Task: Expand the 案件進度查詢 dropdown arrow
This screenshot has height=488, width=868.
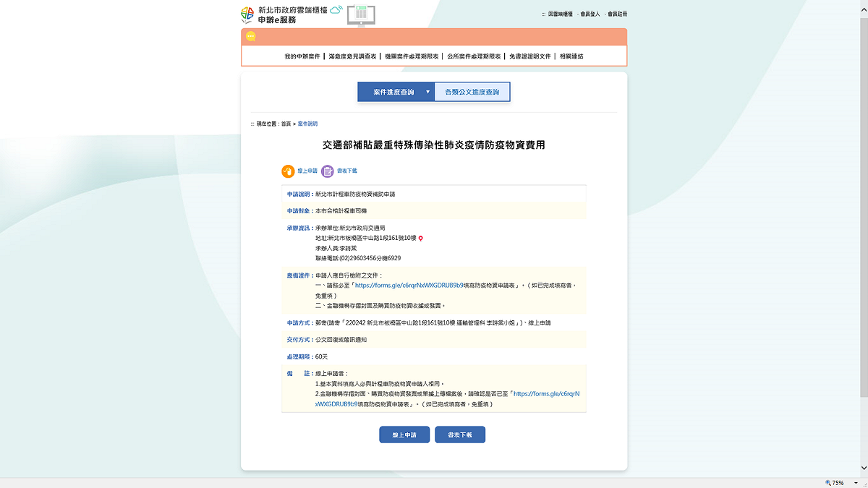Action: 427,92
